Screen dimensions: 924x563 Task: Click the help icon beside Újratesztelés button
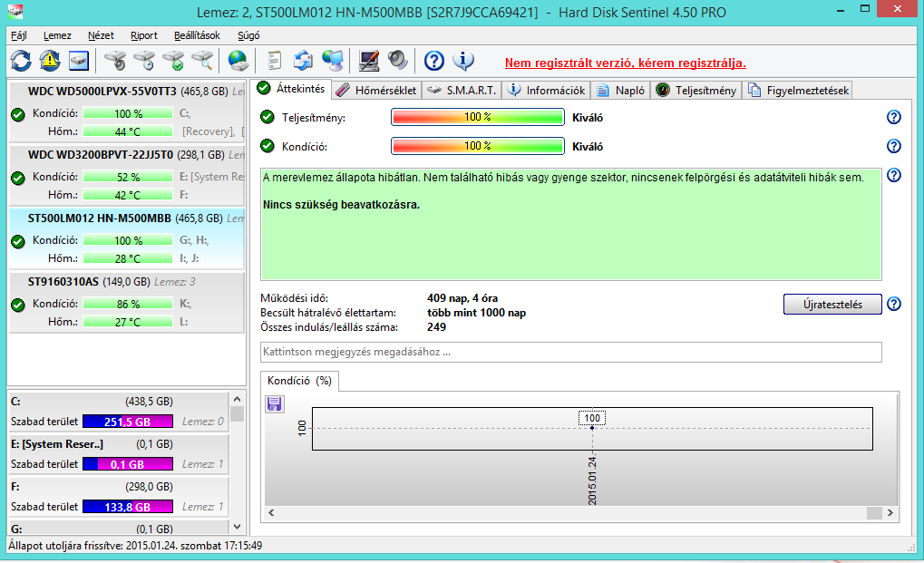coord(894,304)
